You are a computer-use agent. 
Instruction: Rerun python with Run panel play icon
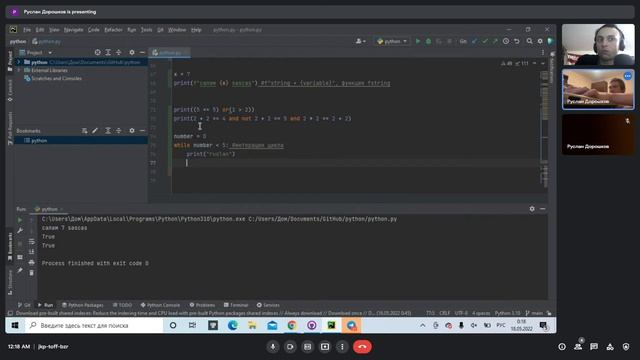(x=20, y=220)
